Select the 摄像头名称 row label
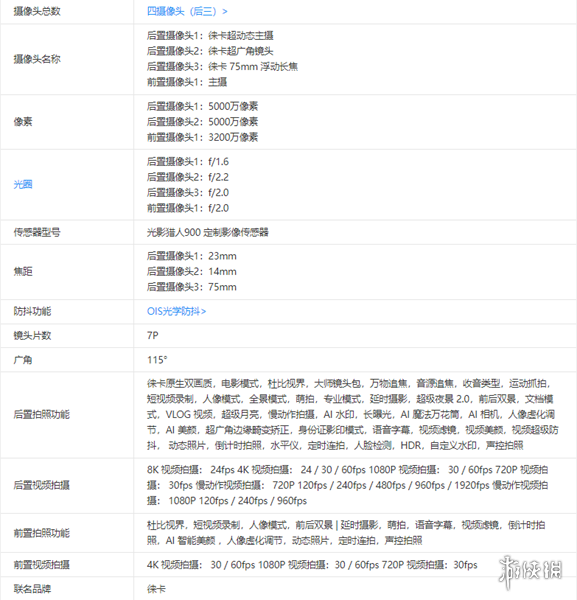This screenshot has width=577, height=600. [37, 59]
